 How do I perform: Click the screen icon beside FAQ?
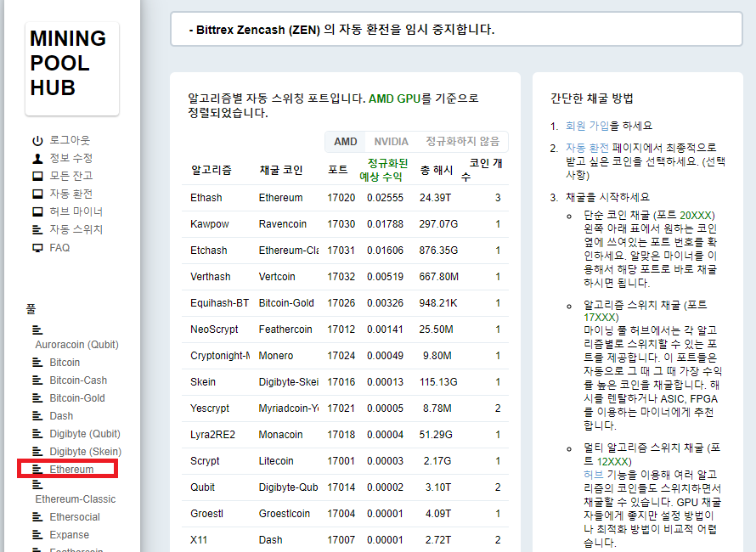pos(37,248)
